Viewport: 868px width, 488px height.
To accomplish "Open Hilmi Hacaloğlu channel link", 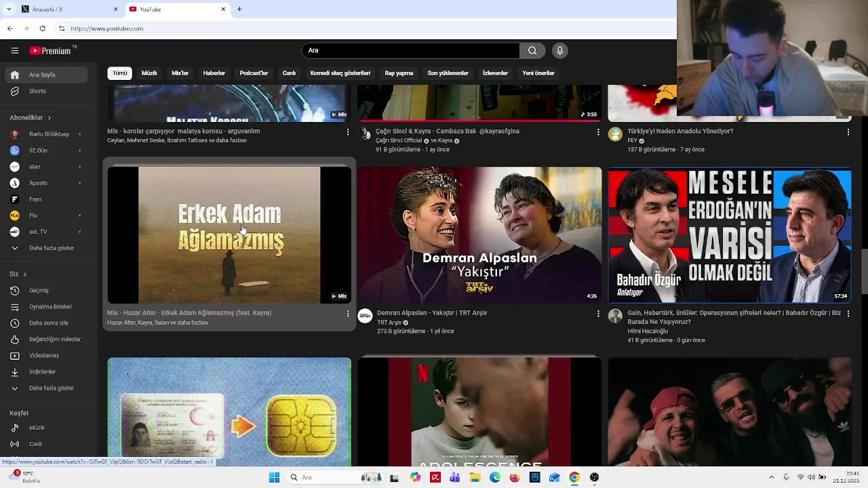I will point(648,331).
